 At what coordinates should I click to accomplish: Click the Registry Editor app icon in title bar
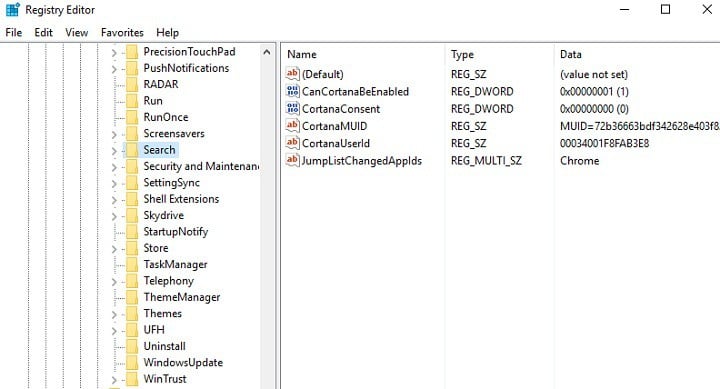pyautogui.click(x=13, y=10)
